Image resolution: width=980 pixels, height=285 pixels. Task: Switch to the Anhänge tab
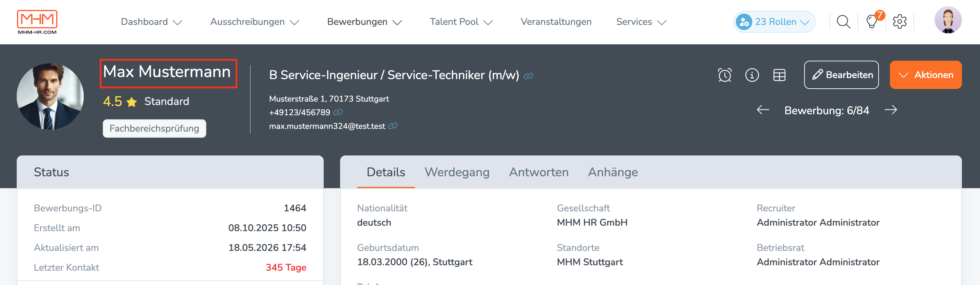point(613,172)
